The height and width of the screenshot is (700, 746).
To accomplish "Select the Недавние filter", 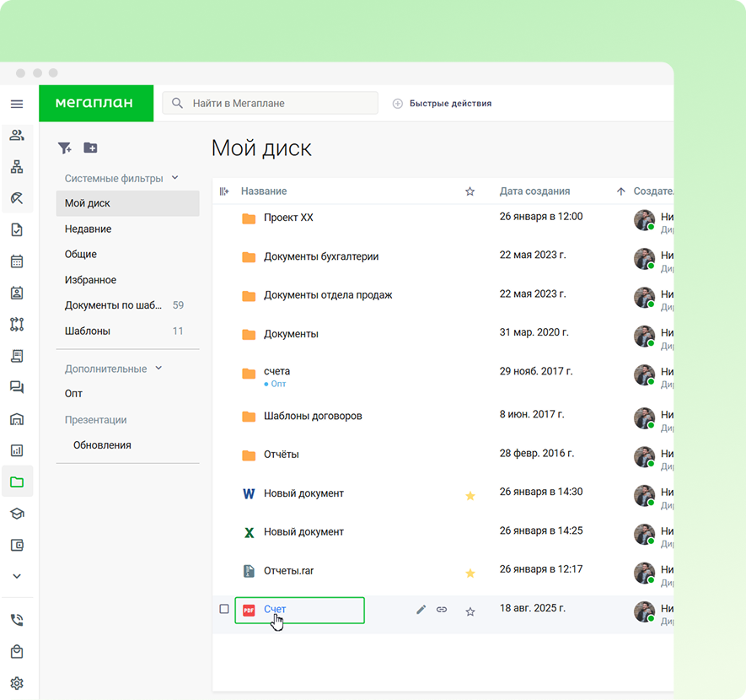I will (88, 229).
